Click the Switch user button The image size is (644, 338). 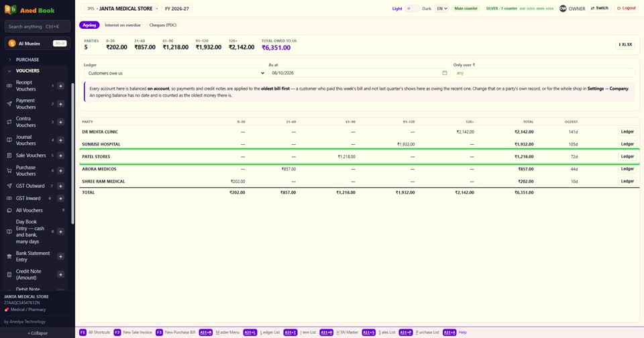tap(599, 8)
